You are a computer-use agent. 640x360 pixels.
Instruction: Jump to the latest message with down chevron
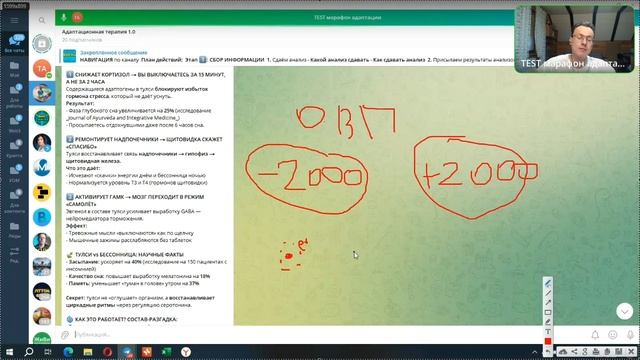[624, 311]
